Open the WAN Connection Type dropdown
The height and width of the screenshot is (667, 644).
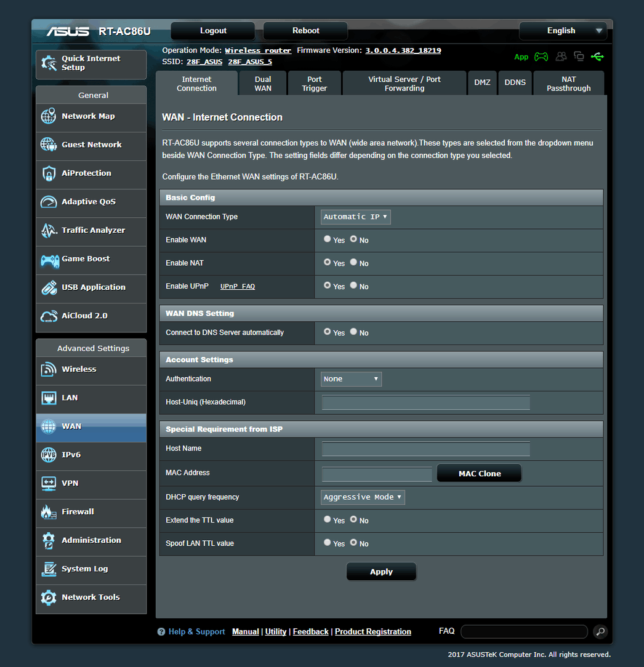click(x=355, y=217)
